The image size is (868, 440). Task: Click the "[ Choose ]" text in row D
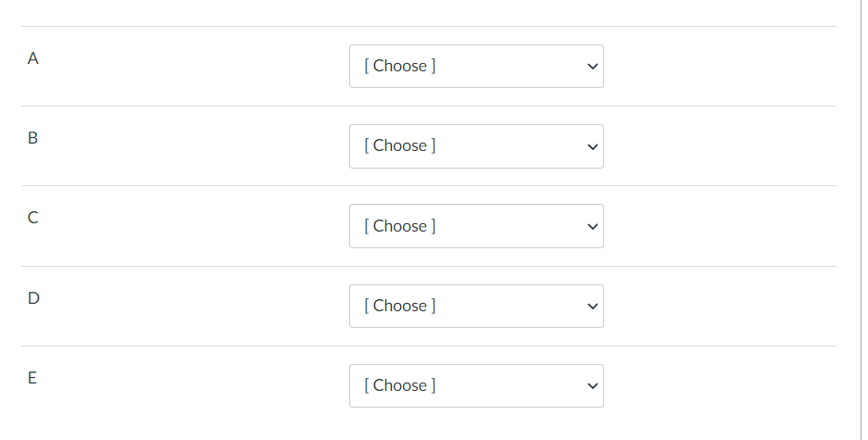(x=400, y=306)
